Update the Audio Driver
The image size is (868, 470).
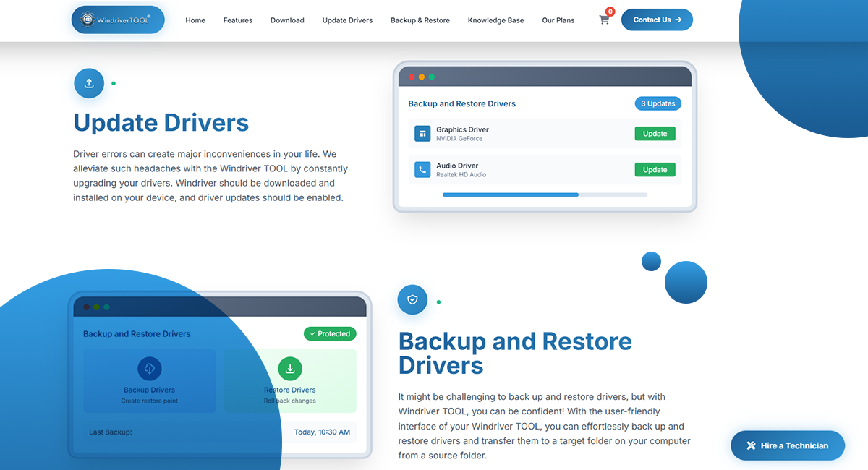point(655,170)
